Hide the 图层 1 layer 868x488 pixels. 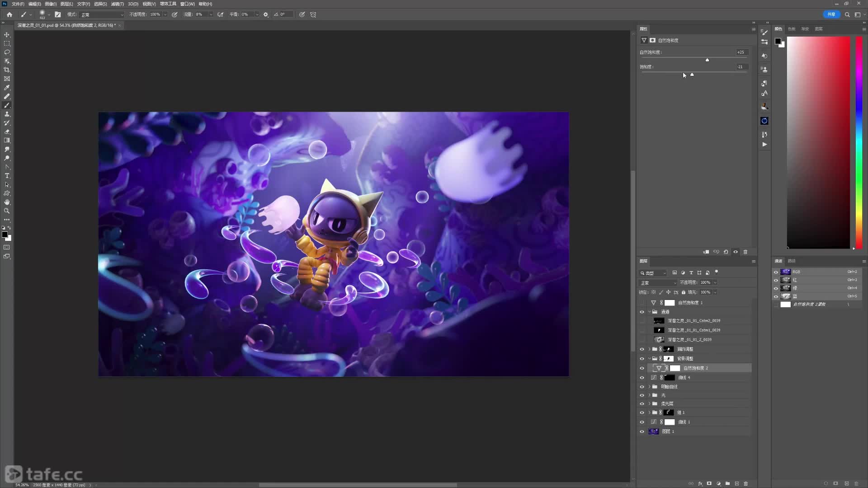tap(642, 432)
